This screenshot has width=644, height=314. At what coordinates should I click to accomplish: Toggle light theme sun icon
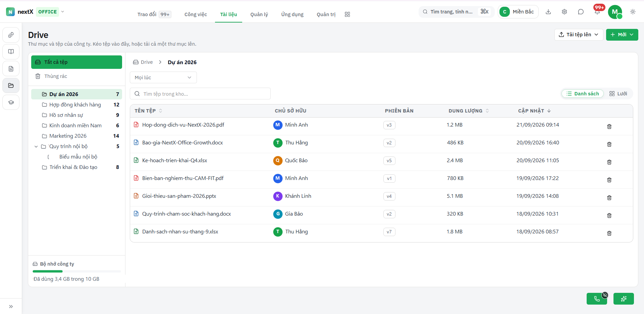pyautogui.click(x=633, y=12)
